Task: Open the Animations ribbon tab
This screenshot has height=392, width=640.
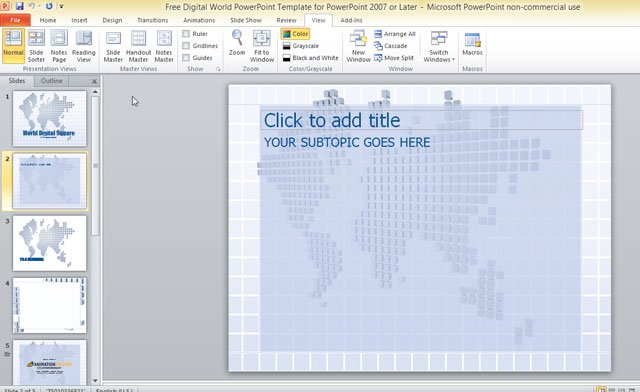Action: coord(199,20)
